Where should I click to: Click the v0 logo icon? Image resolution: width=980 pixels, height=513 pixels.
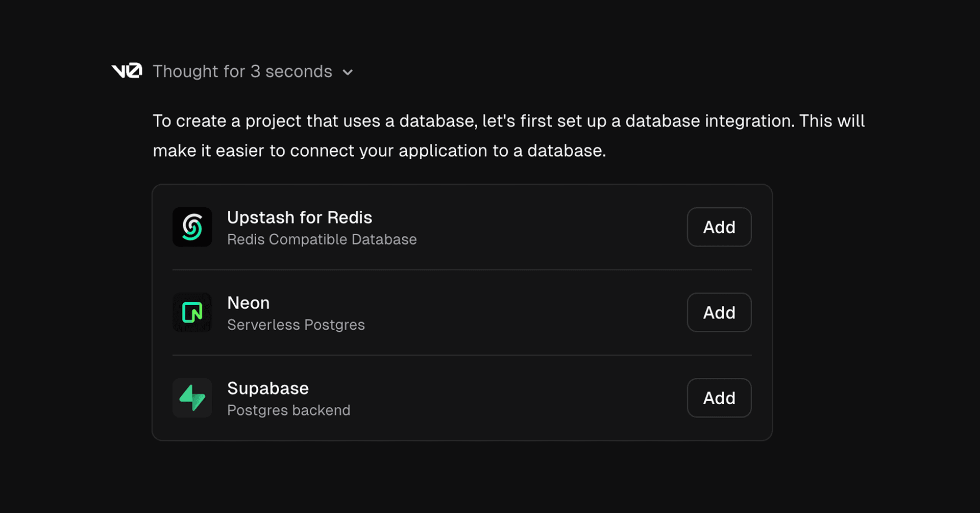coord(127,71)
